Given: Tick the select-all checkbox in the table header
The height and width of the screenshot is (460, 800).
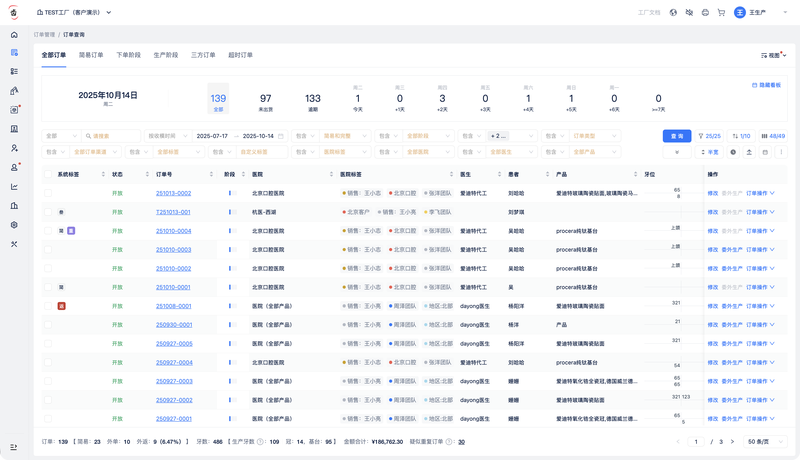Looking at the screenshot, I should (x=48, y=174).
